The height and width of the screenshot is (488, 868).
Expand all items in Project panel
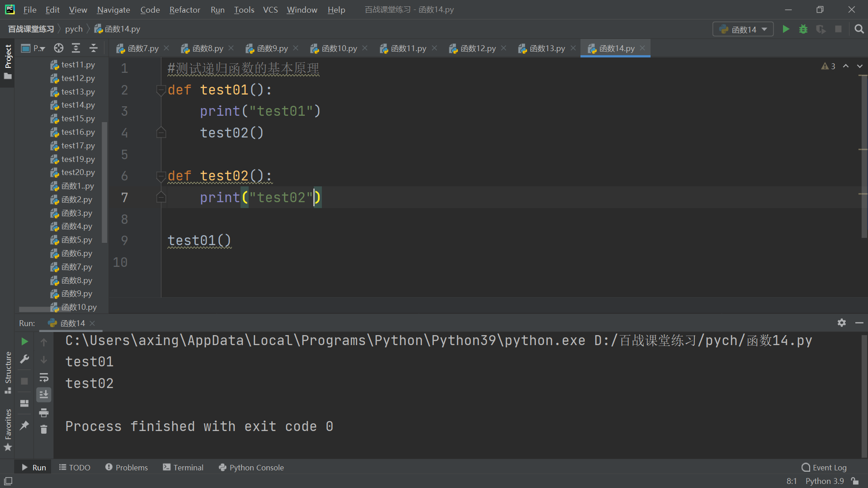click(76, 48)
